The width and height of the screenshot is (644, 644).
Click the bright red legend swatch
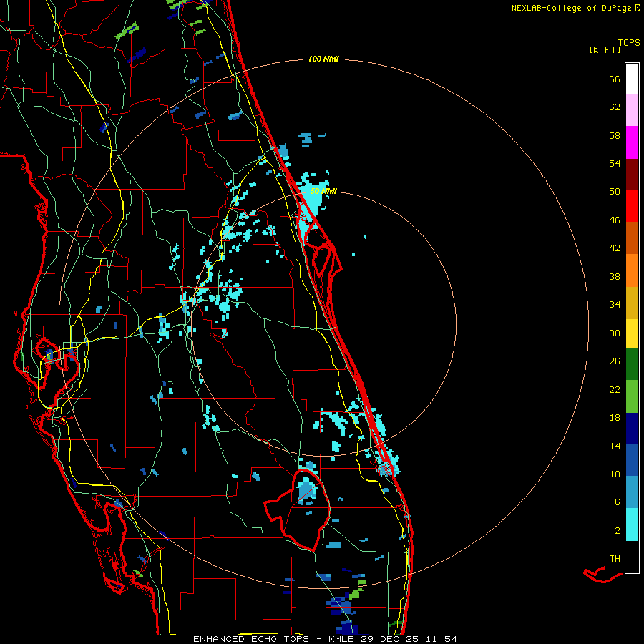point(632,206)
